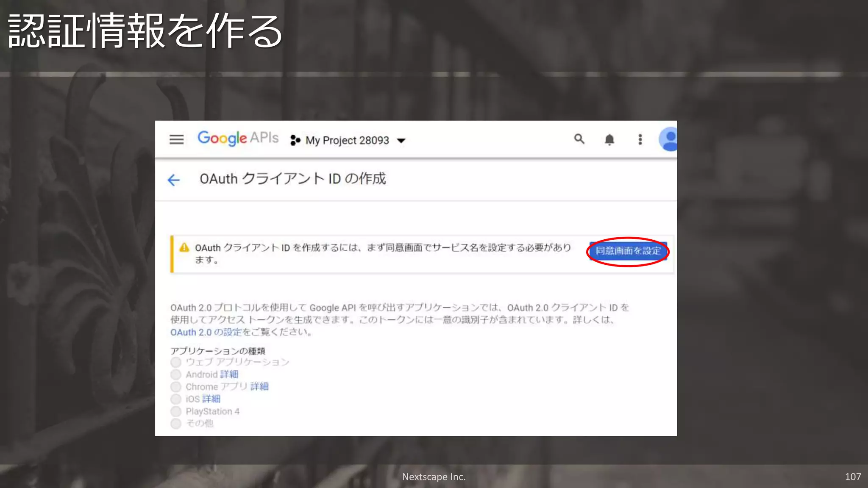Select the Chrome アプリ radio button
The height and width of the screenshot is (488, 868).
pos(176,387)
